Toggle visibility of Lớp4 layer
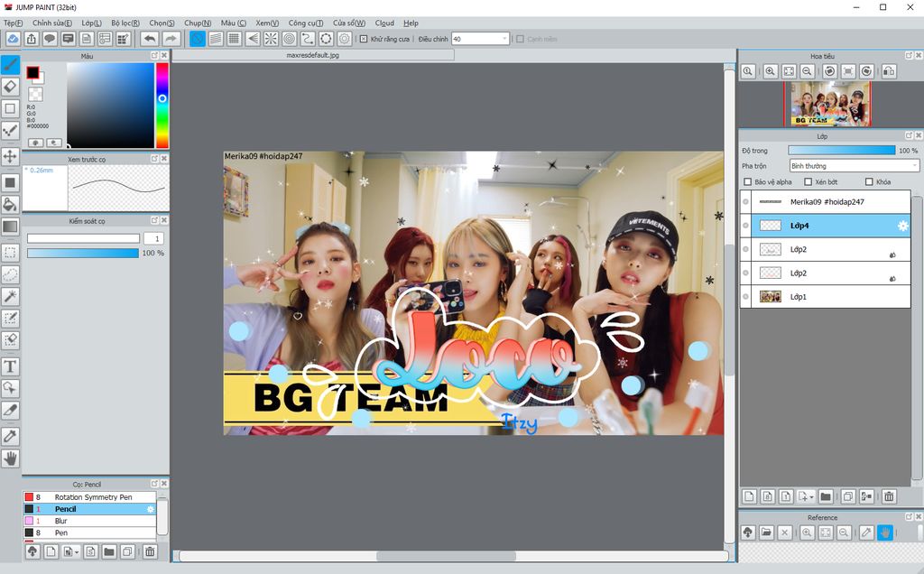Screen dimensions: 924x574 pos(745,226)
